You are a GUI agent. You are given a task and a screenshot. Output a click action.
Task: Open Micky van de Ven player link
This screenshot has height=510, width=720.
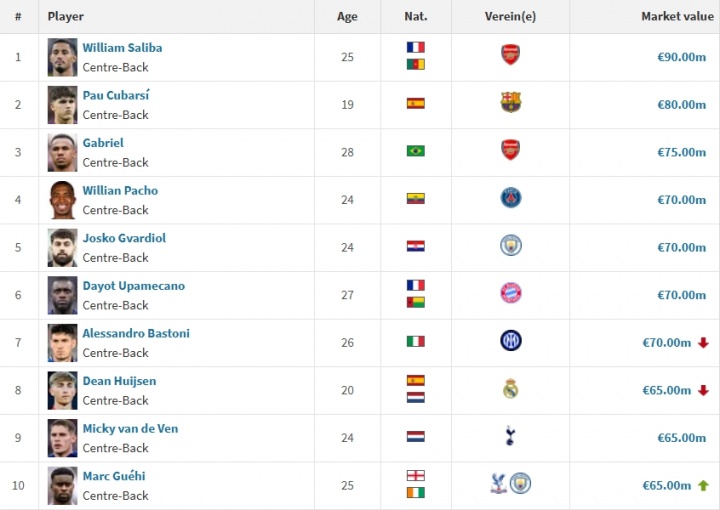click(130, 429)
